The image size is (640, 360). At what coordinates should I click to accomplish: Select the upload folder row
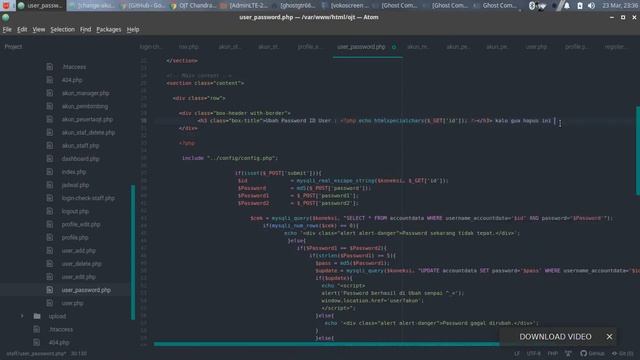pos(65,316)
